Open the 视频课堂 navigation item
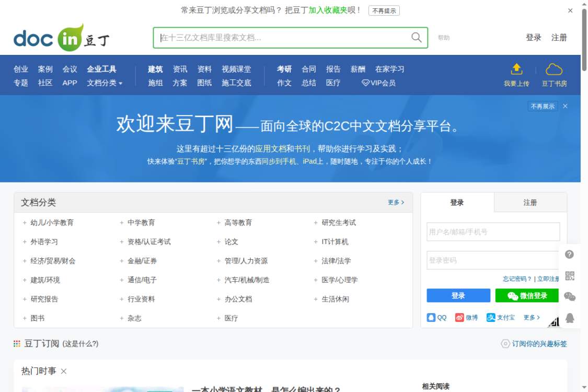 coord(236,69)
